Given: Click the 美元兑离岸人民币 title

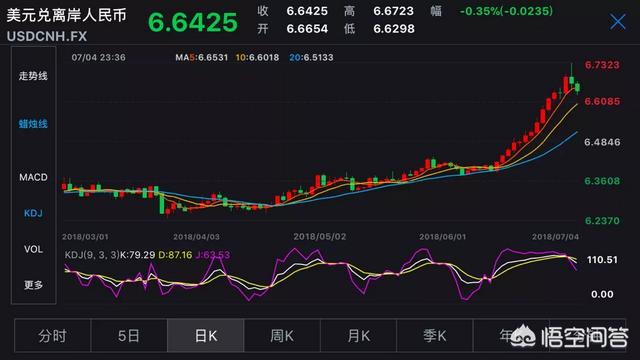Looking at the screenshot, I should [x=67, y=16].
